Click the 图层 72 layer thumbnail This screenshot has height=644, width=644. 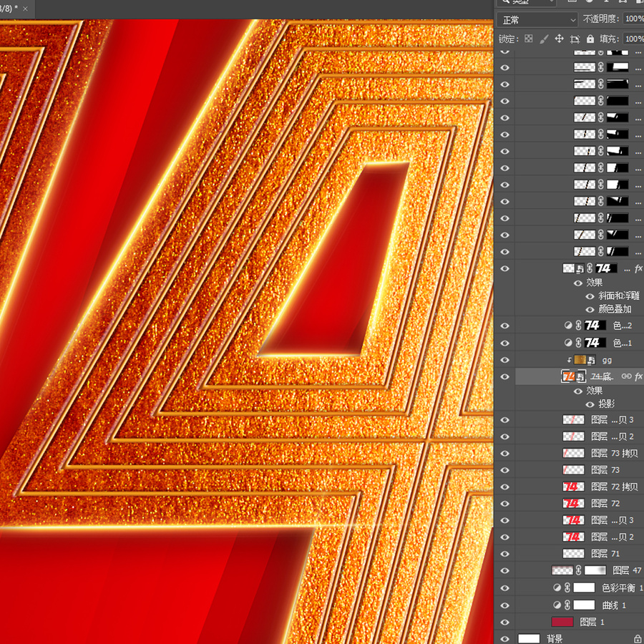click(x=573, y=503)
